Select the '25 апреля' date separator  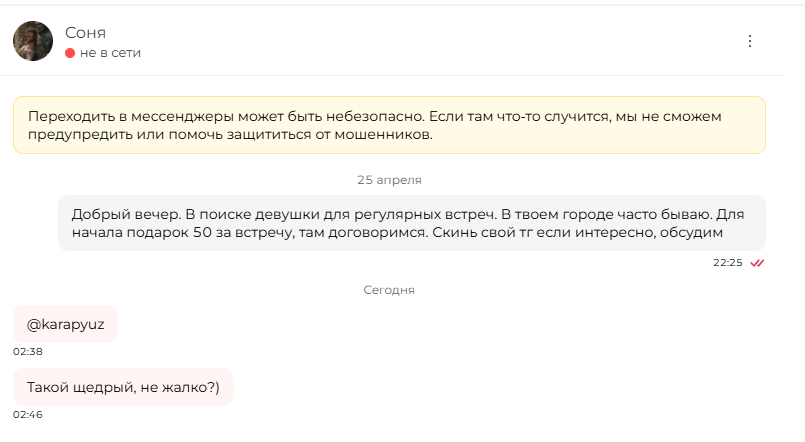(x=389, y=180)
